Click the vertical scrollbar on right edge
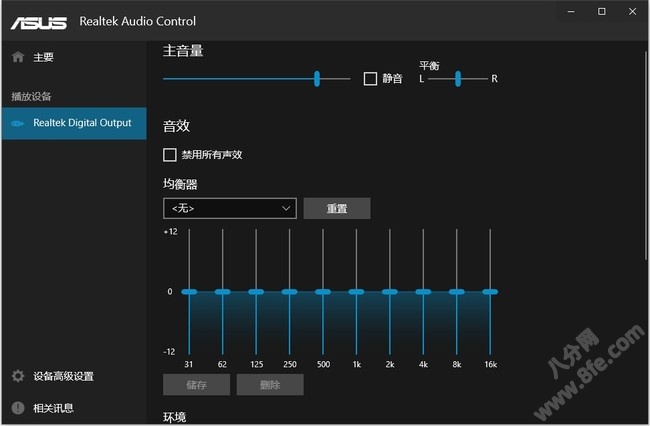 pyautogui.click(x=646, y=155)
